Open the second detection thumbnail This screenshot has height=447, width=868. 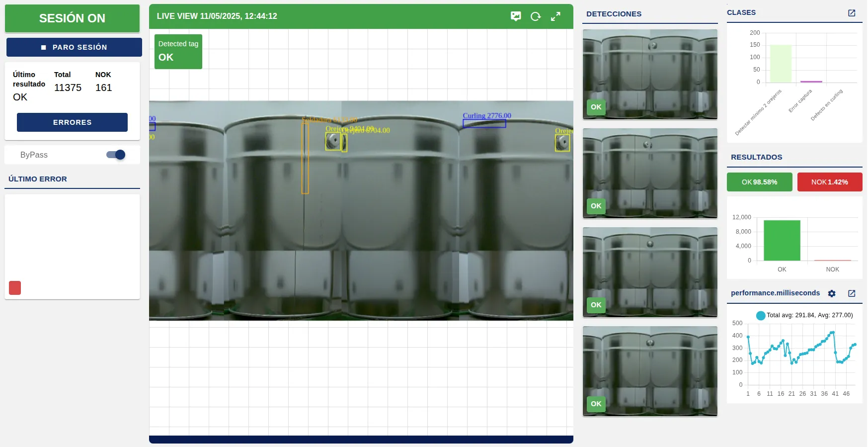[x=650, y=173]
